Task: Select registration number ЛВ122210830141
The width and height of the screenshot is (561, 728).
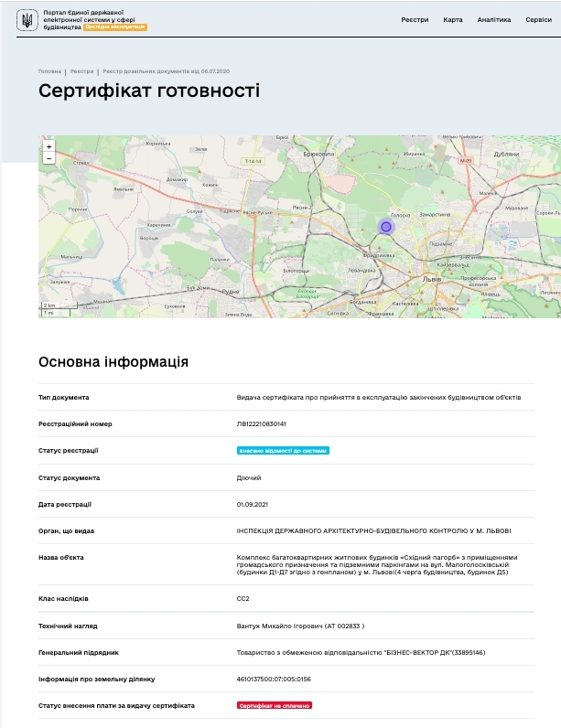Action: coord(262,423)
